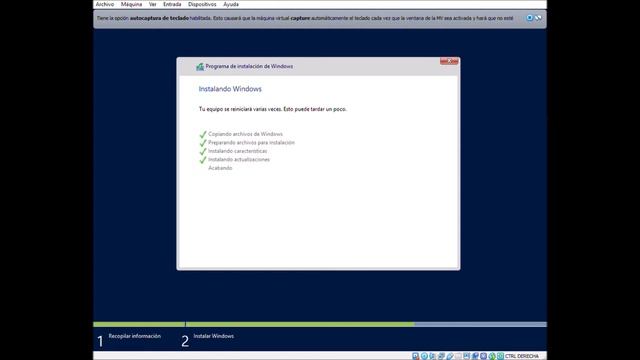Click the network adapter icon in the status bar
The height and width of the screenshot is (360, 640).
[441, 356]
